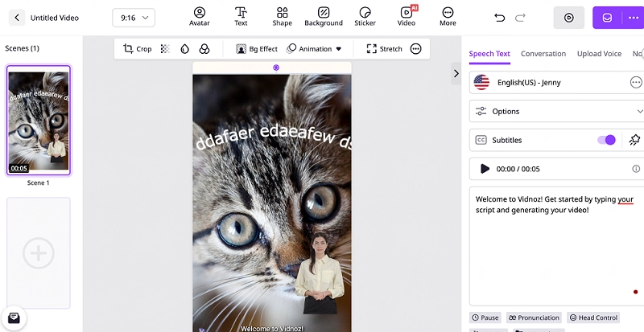Collapse the right panel with the arrow
644x332 pixels.
[456, 73]
